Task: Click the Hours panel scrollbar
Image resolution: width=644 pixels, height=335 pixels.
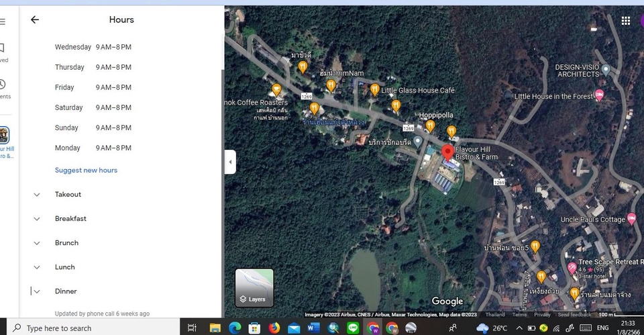Action: [223, 193]
